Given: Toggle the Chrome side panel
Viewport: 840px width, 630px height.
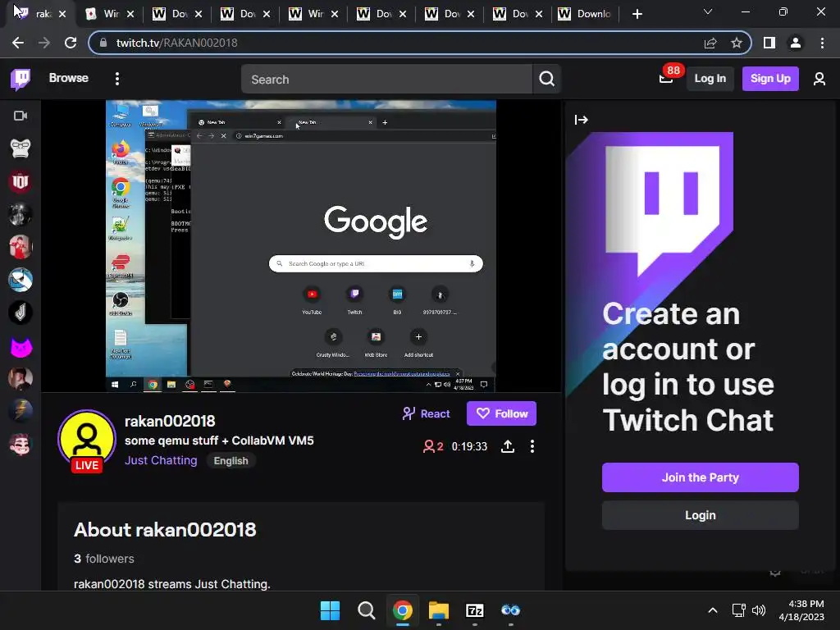Looking at the screenshot, I should pos(769,43).
